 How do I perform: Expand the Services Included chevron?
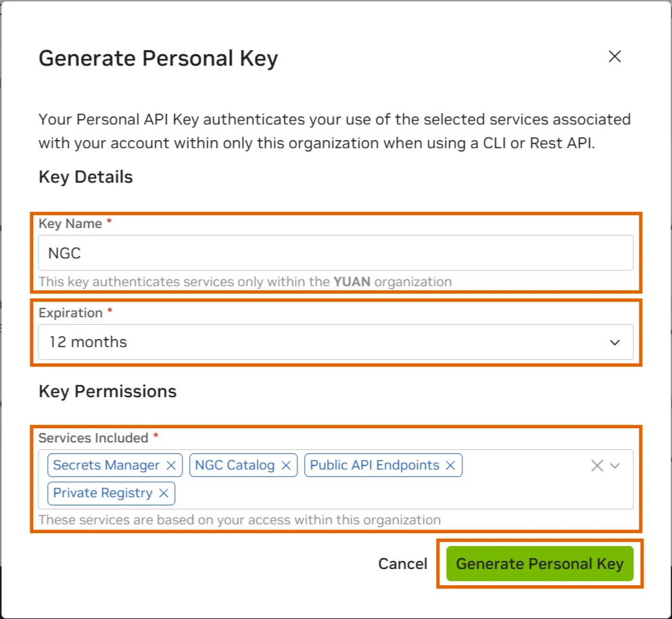pyautogui.click(x=615, y=465)
